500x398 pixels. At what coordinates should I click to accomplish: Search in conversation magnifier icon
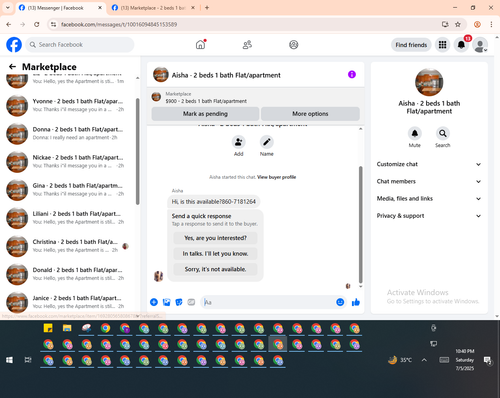tap(442, 134)
